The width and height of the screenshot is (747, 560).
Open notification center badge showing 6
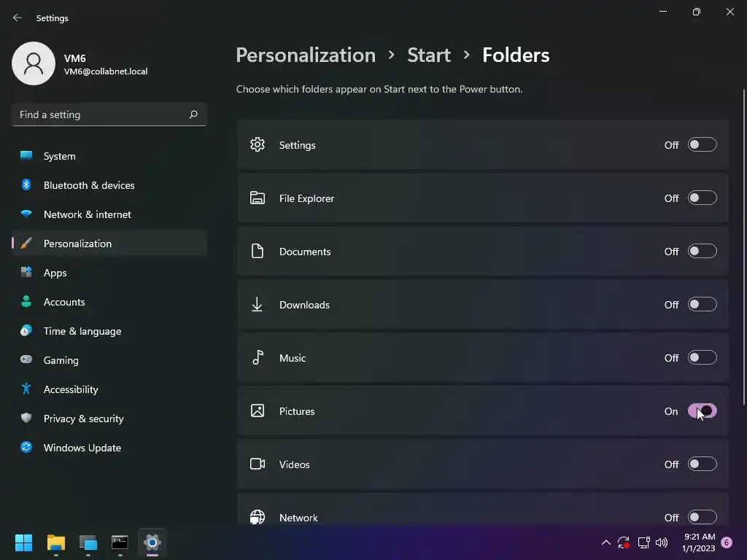pos(727,542)
